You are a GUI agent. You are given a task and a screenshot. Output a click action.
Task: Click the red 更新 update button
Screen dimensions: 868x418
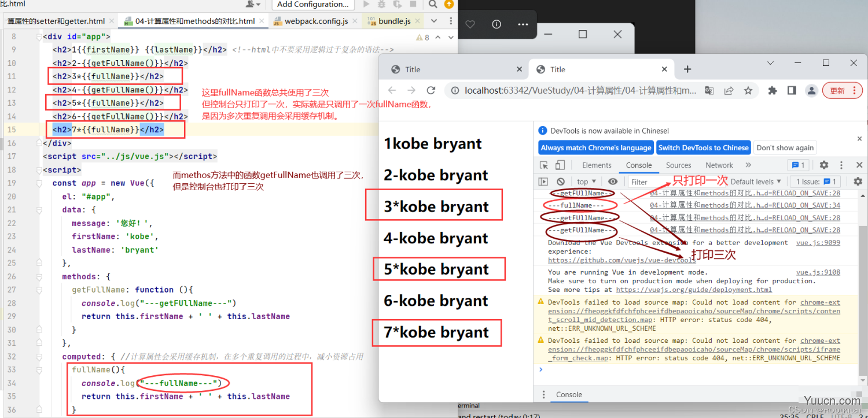tap(843, 91)
